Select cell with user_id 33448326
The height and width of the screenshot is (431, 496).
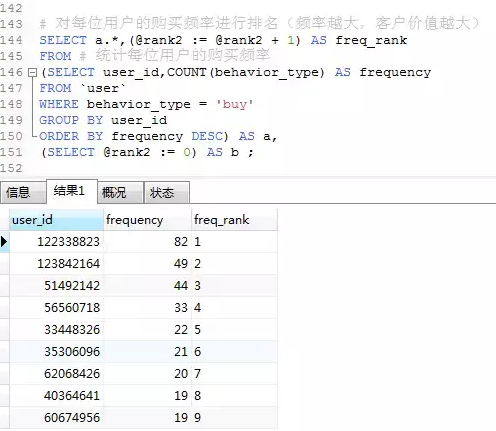[56, 330]
